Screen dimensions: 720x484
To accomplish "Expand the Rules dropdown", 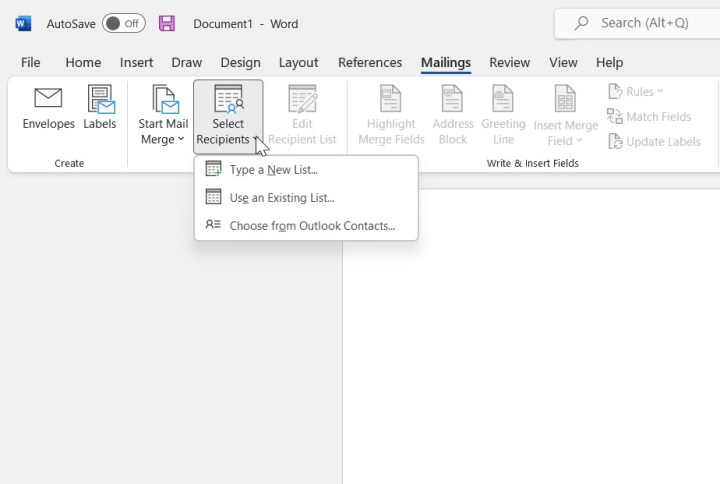I will click(636, 91).
